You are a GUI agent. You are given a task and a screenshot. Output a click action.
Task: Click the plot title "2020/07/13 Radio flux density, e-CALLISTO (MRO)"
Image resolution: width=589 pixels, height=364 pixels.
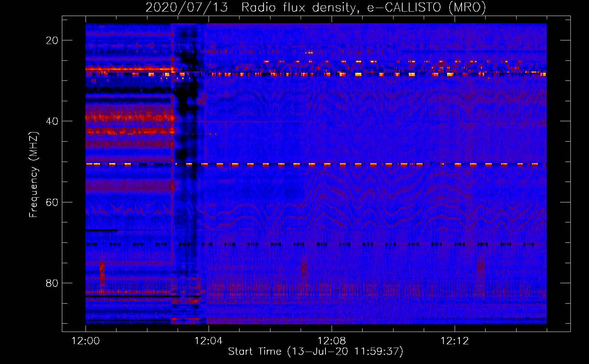316,8
